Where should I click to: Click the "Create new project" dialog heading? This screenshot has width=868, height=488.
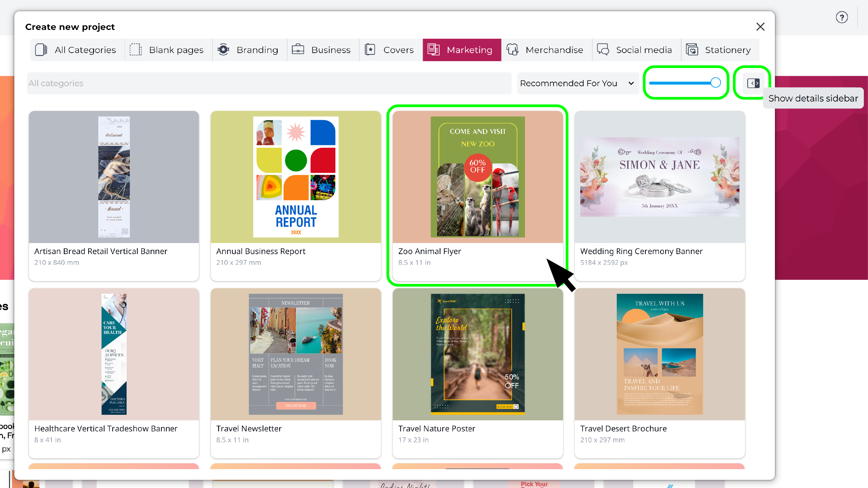70,27
